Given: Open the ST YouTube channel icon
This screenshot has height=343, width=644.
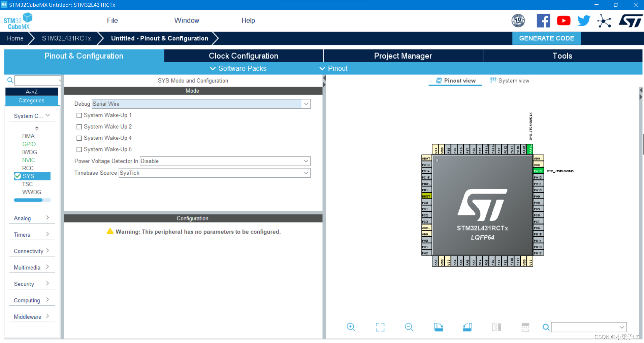Looking at the screenshot, I should [x=563, y=20].
